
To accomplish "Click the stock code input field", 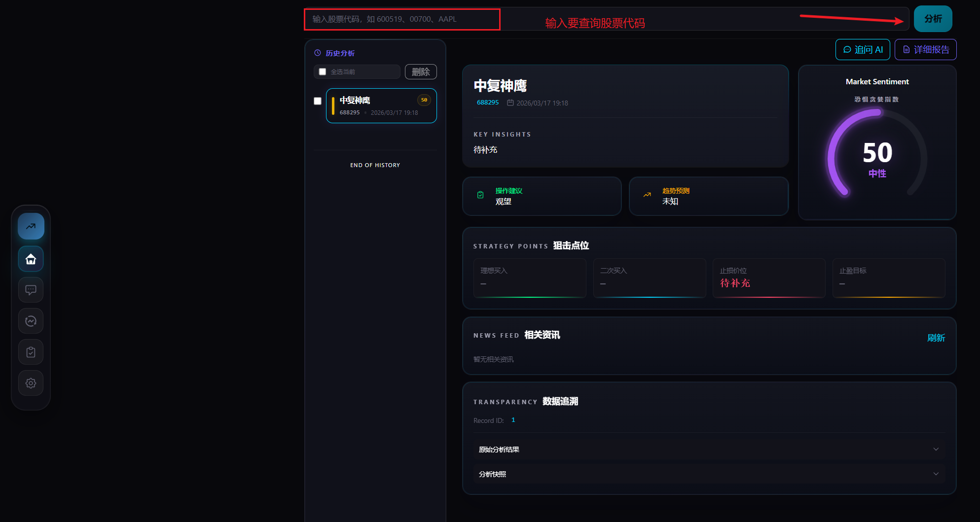I will point(402,19).
